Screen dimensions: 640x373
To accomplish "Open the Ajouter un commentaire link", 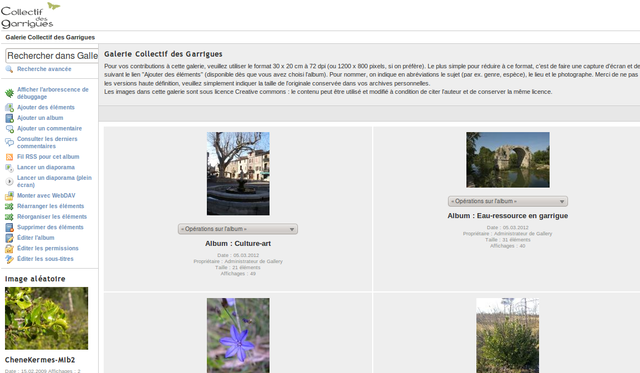I will coord(49,129).
